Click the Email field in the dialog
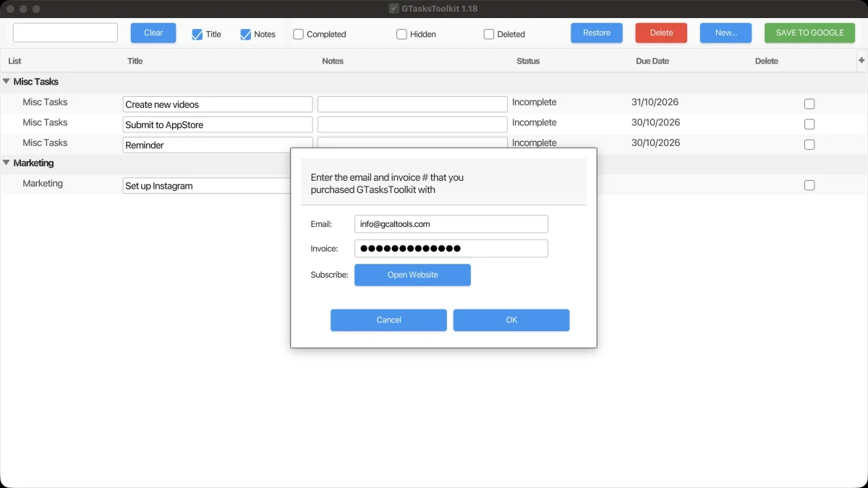 click(x=451, y=224)
